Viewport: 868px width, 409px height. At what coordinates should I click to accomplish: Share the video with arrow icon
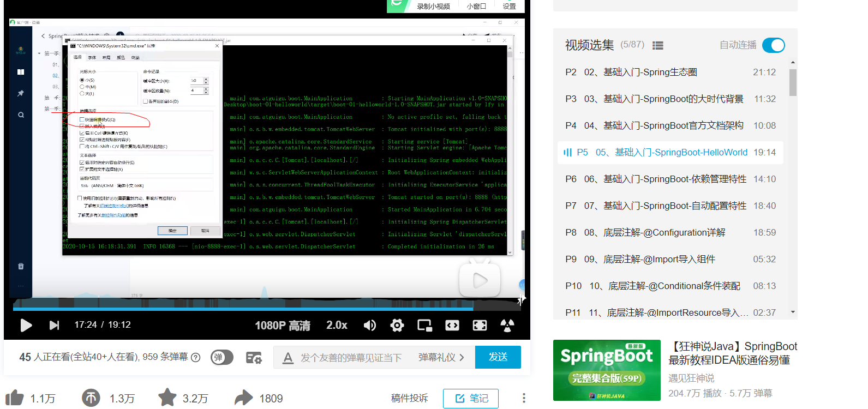[x=244, y=398]
